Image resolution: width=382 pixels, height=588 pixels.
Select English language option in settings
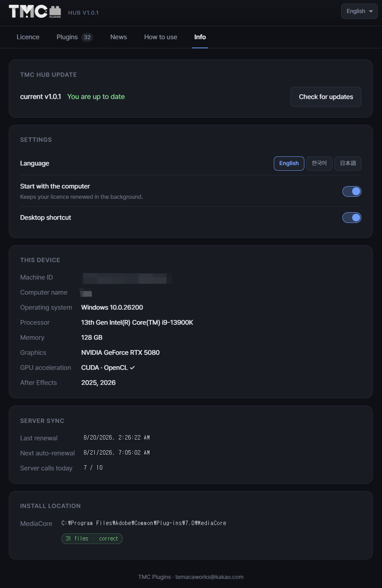pos(289,163)
